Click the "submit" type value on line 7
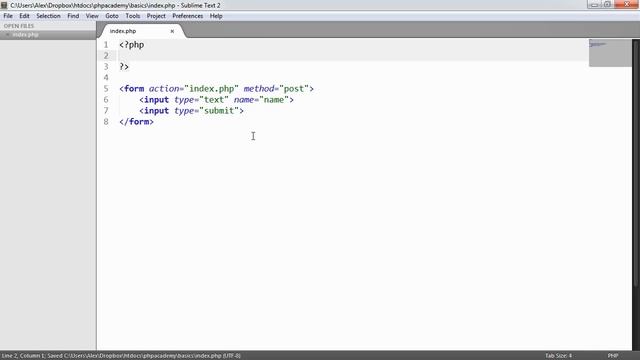The height and width of the screenshot is (360, 640). coord(219,111)
